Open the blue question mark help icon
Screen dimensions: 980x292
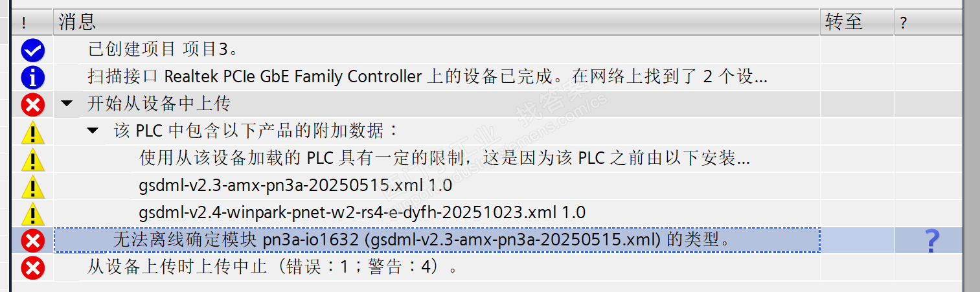pyautogui.click(x=931, y=240)
